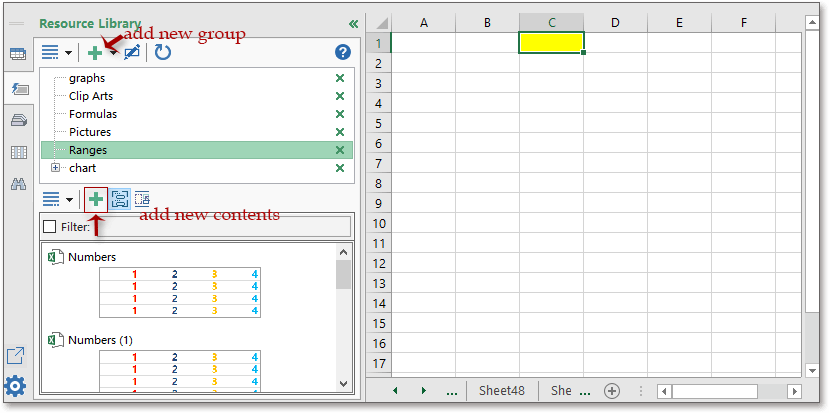
Task: Refresh the Resource Library
Action: pos(162,52)
